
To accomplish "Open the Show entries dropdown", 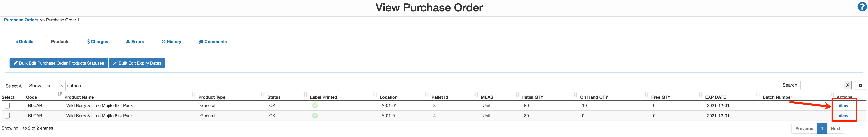I will pos(54,86).
